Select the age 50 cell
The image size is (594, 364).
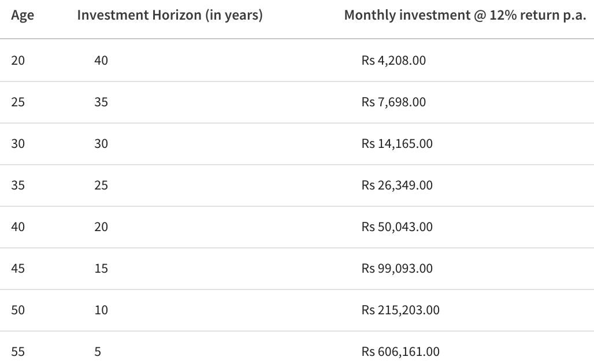pyautogui.click(x=18, y=310)
